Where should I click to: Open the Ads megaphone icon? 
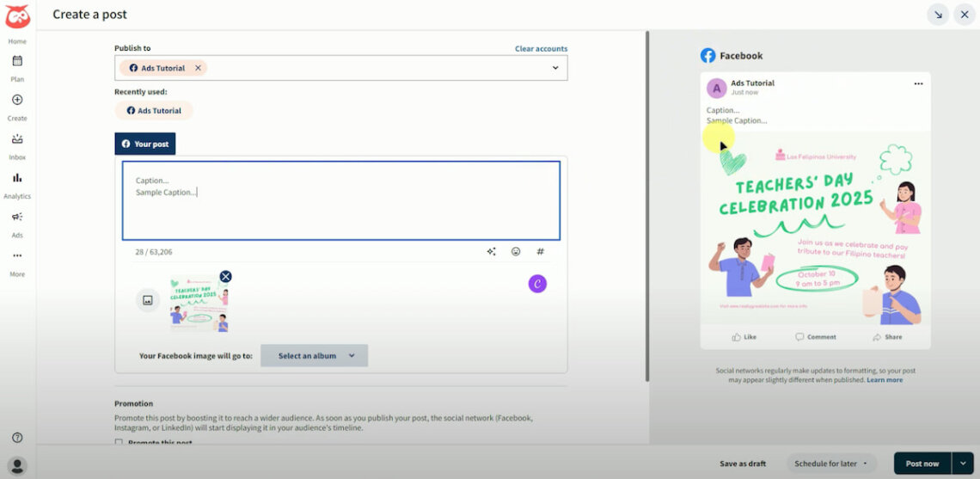pos(17,217)
